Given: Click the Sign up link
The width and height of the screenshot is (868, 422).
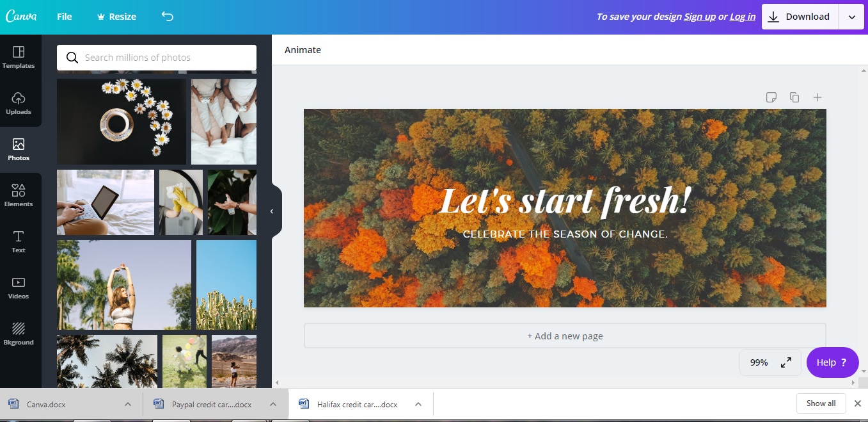Looking at the screenshot, I should pyautogui.click(x=699, y=17).
